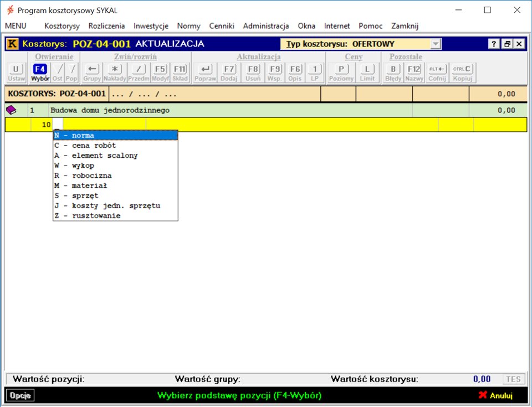Click the Przedm slash button

(x=139, y=73)
